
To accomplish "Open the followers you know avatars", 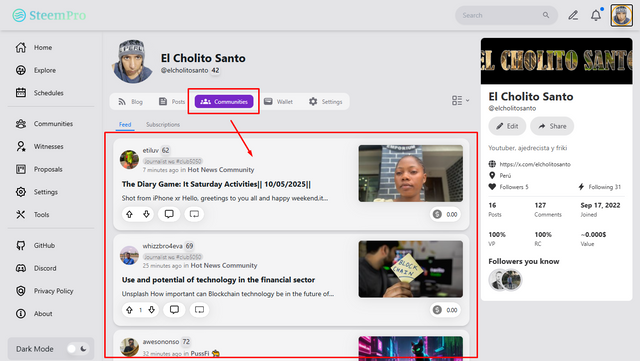I will pos(505,280).
